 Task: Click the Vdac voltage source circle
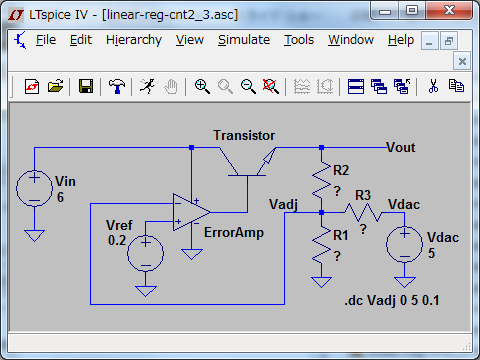click(x=404, y=244)
